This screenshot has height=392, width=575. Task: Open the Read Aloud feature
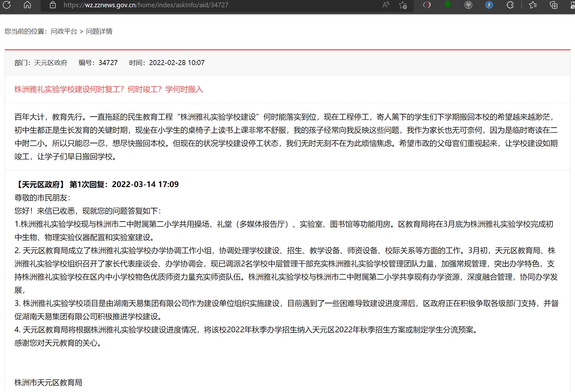pos(386,5)
